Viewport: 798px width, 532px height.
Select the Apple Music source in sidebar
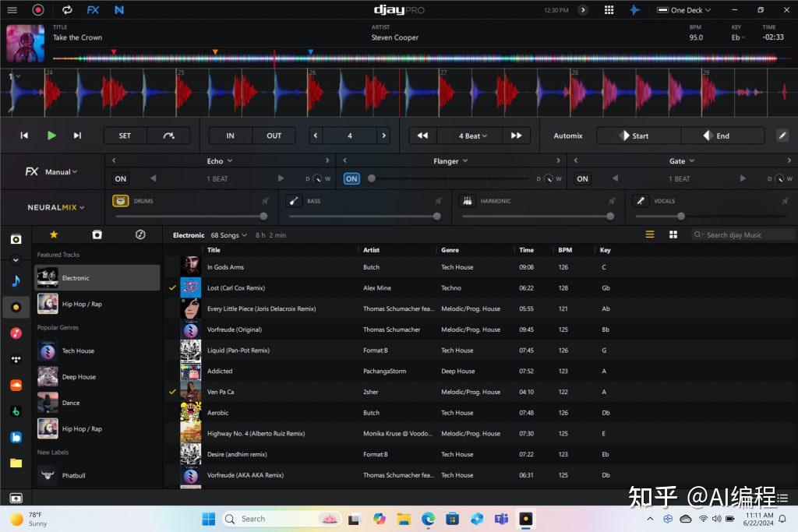tap(16, 333)
